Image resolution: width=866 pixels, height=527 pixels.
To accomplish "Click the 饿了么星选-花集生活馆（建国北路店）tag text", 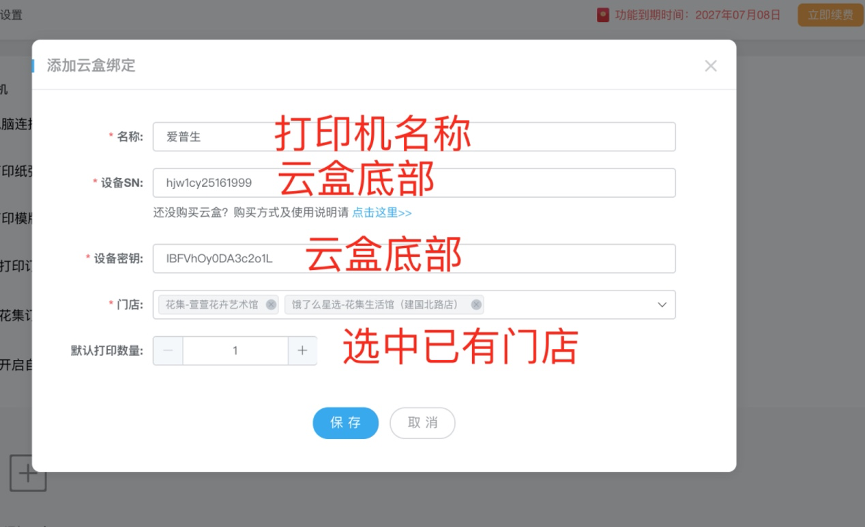I will pyautogui.click(x=374, y=304).
